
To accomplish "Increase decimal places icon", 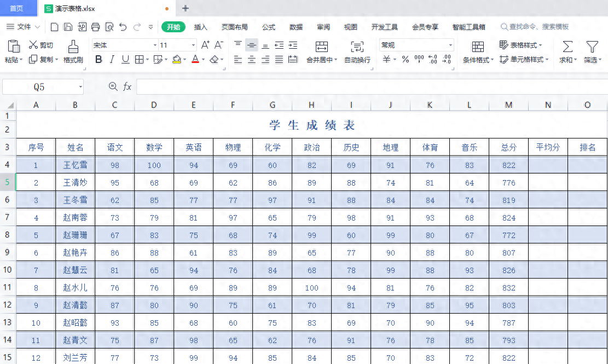I will click(x=433, y=59).
